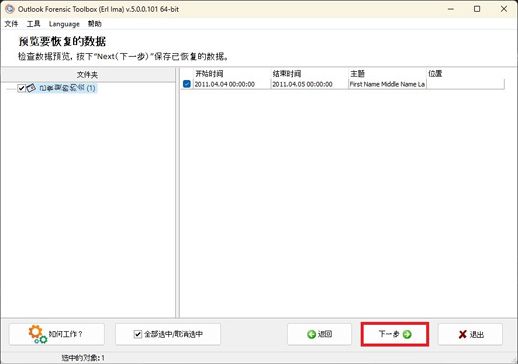518x364 pixels.
Task: Sort by 结束时间 column header
Action: [310, 74]
